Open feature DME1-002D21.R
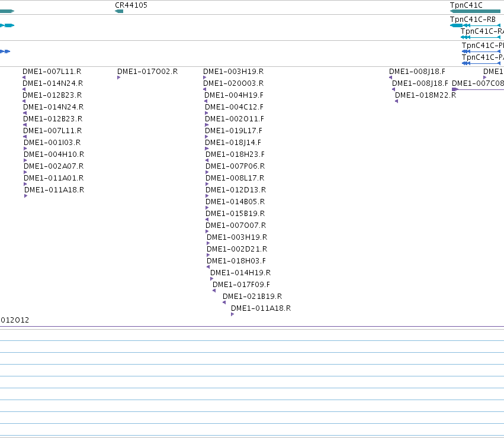This screenshot has width=504, height=438. pos(237,249)
